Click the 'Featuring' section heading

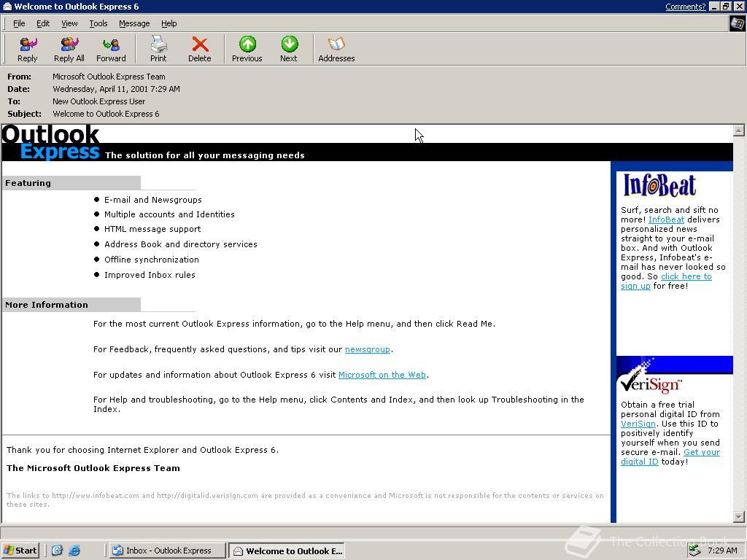28,183
